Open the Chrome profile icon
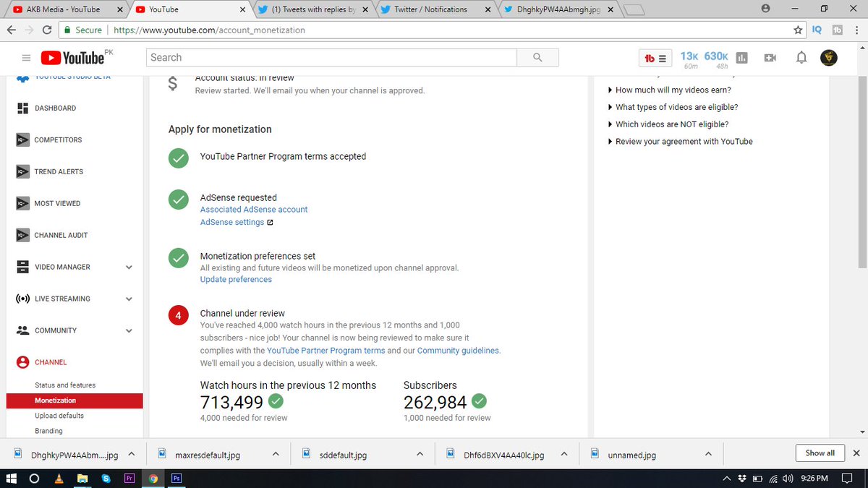Screen dimensions: 868x488 (x=765, y=9)
